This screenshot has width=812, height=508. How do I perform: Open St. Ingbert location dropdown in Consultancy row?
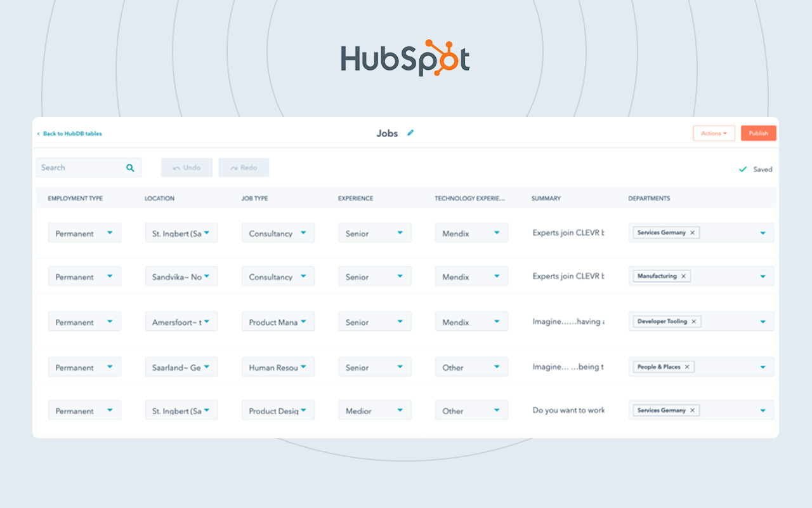coord(181,233)
